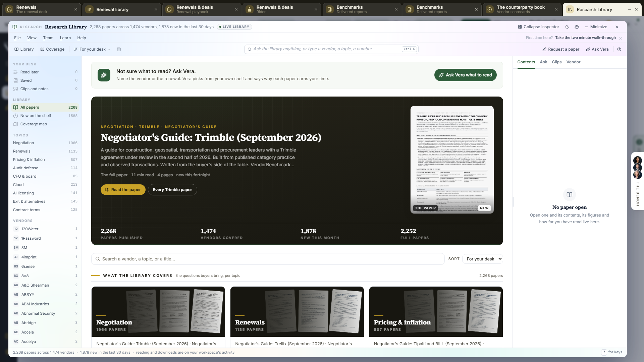Open the Coverage map sidebar item
The height and width of the screenshot is (362, 644).
pos(45,124)
